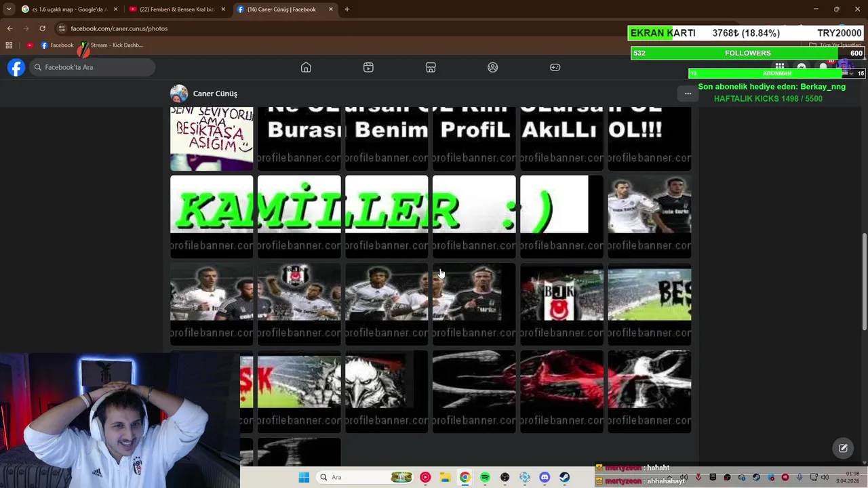The height and width of the screenshot is (488, 868).
Task: Close the Google cs 1.6 tab
Action: pyautogui.click(x=115, y=9)
